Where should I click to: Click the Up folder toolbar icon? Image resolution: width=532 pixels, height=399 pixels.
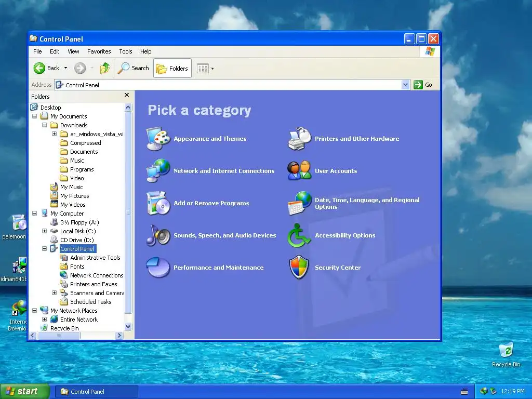tap(105, 68)
